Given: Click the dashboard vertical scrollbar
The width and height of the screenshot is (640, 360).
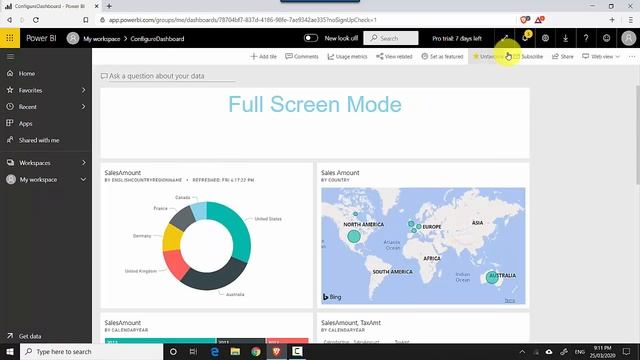Looking at the screenshot, I should [638, 135].
